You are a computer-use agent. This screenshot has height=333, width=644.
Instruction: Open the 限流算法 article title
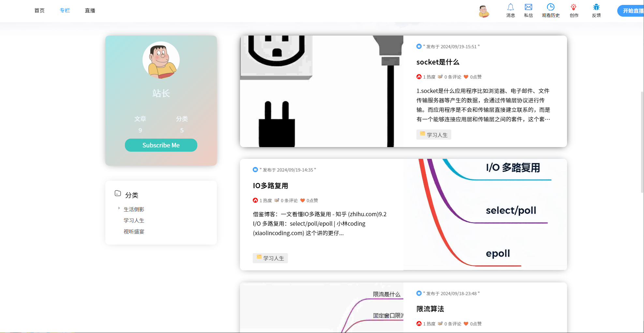point(430,309)
